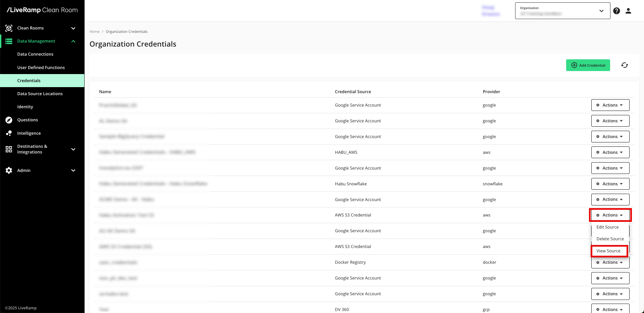The width and height of the screenshot is (644, 313).
Task: Click the refresh credentials icon
Action: point(624,65)
